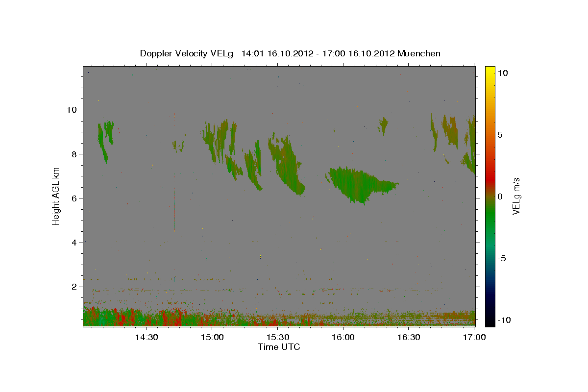This screenshot has width=588, height=392.
Task: Click height axis label '2'
Action: [x=73, y=287]
